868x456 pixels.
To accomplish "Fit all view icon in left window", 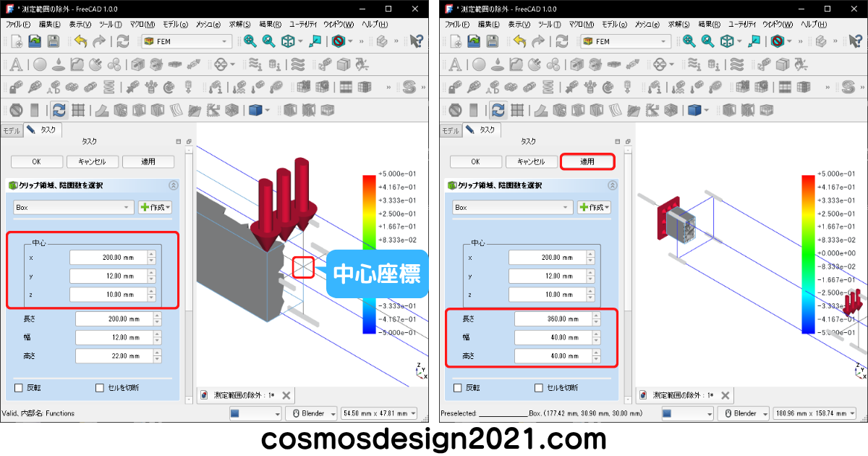I will [x=250, y=41].
